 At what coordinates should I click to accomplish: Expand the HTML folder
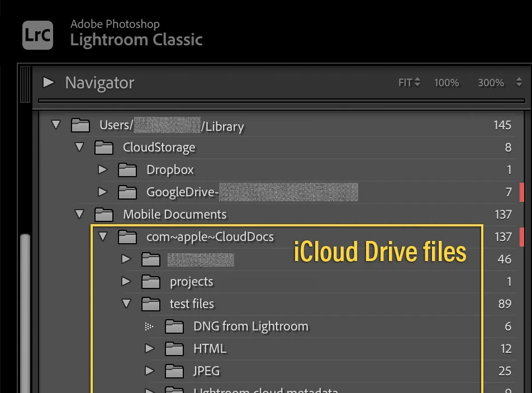coord(149,348)
